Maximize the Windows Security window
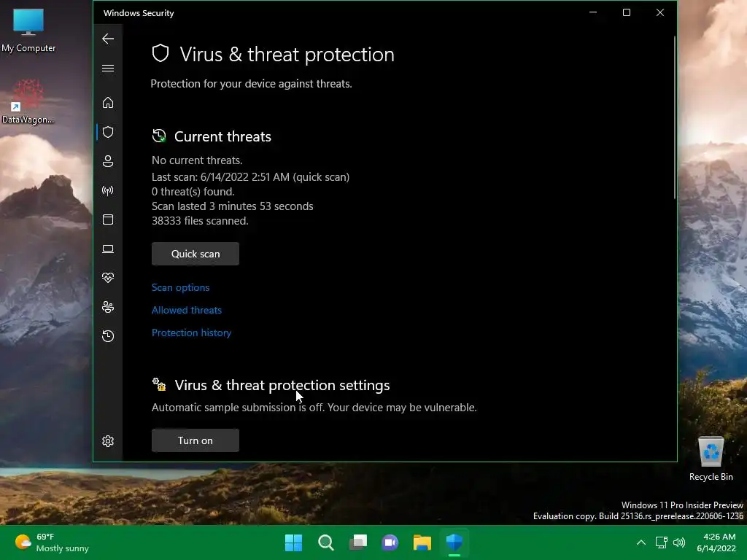This screenshot has height=560, width=747. (x=627, y=12)
